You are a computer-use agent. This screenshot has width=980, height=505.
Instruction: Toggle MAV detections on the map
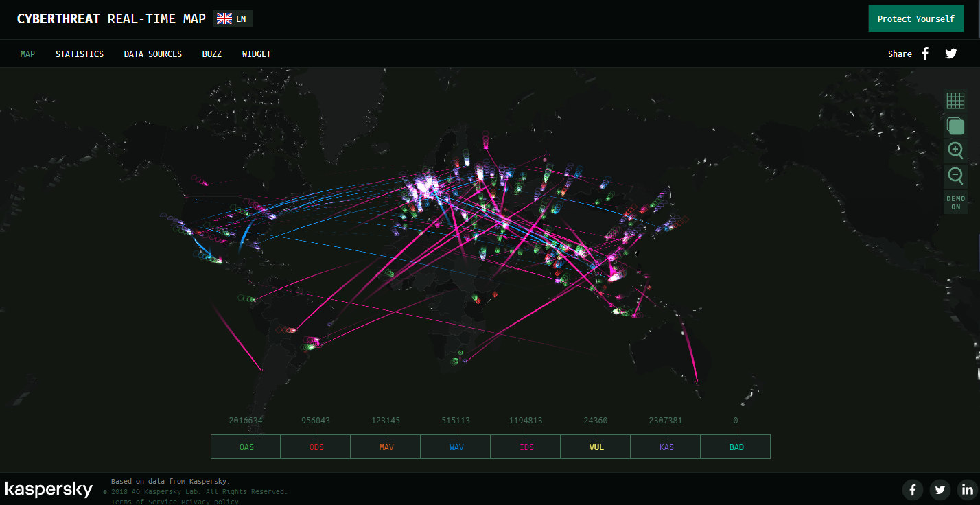[x=386, y=447]
